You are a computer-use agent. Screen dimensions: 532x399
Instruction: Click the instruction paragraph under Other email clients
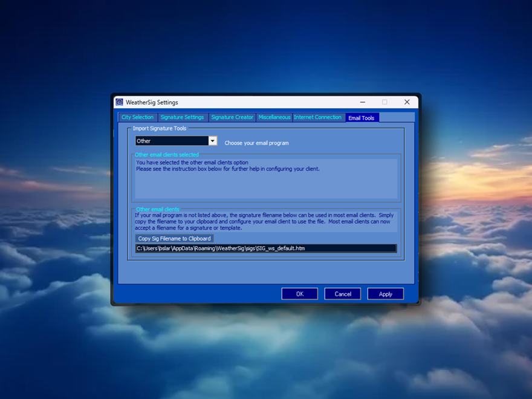pos(264,221)
